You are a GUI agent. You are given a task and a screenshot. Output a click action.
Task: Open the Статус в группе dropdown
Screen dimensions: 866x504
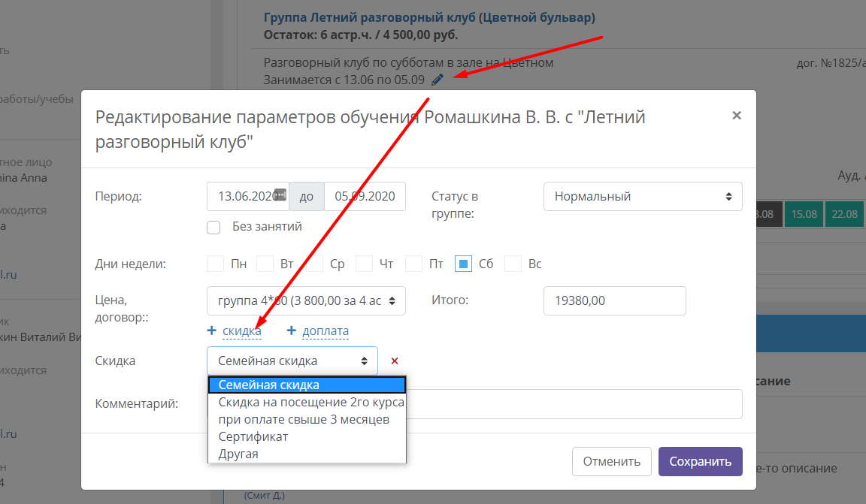pyautogui.click(x=643, y=197)
